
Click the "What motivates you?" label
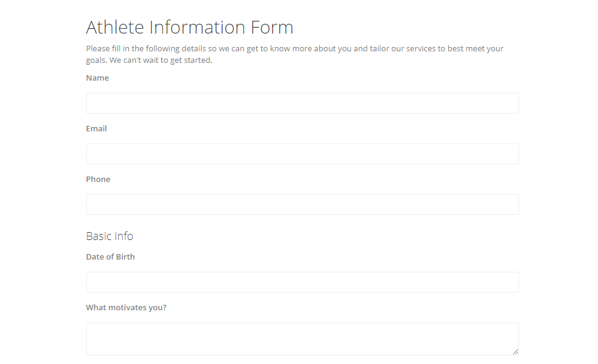click(126, 307)
